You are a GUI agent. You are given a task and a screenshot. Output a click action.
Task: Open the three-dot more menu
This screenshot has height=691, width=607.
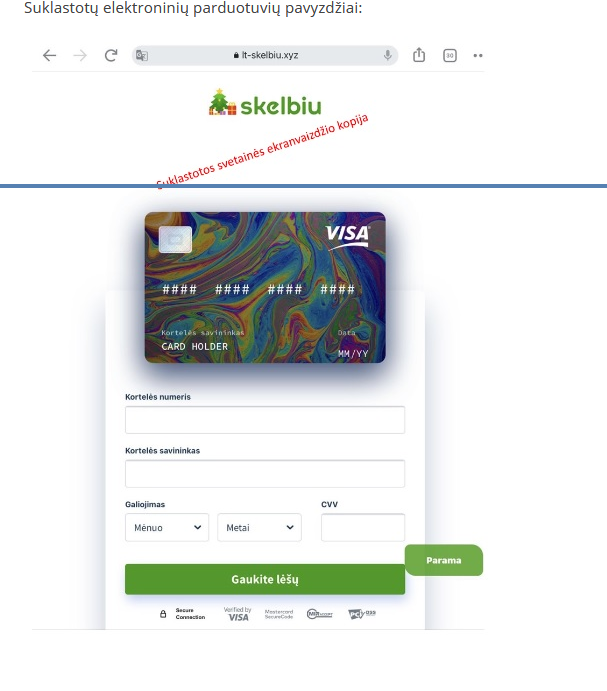pos(478,56)
